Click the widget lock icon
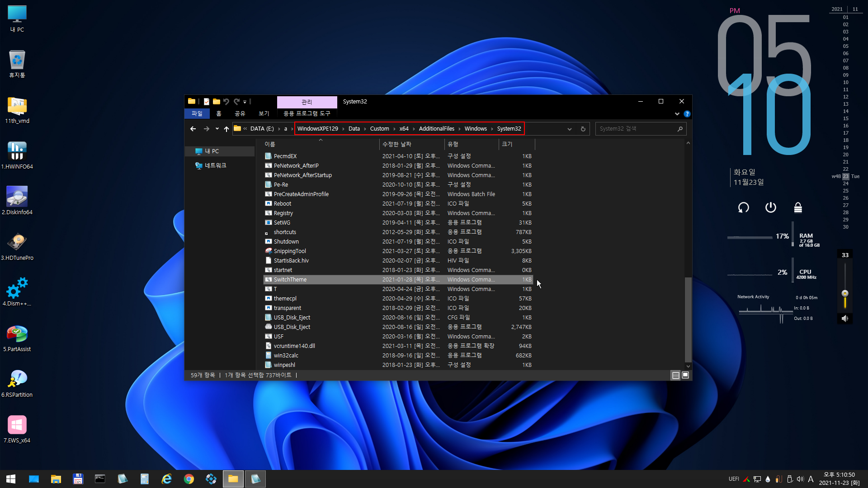 click(x=798, y=207)
